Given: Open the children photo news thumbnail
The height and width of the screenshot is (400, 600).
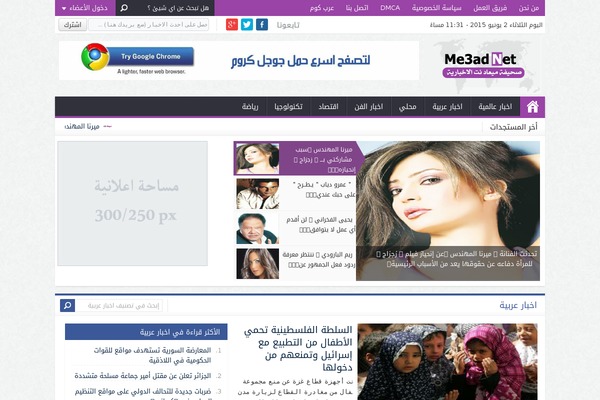Looking at the screenshot, I should [x=447, y=362].
